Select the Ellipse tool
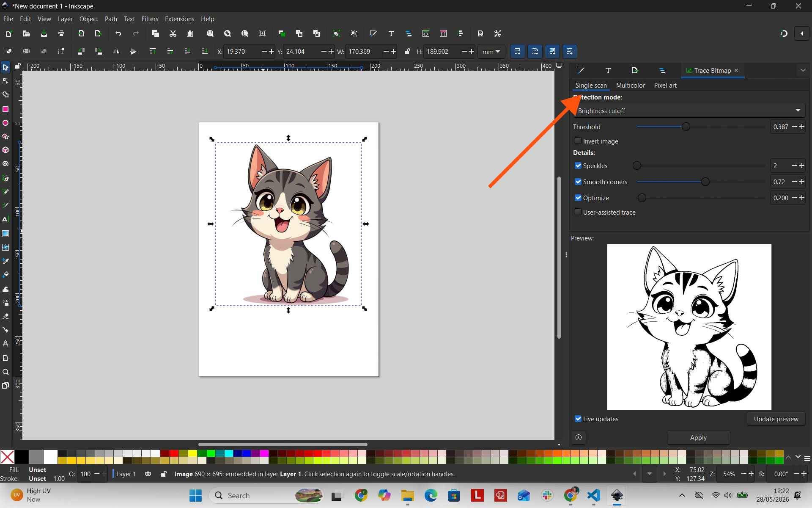This screenshot has height=508, width=812. coord(5,123)
